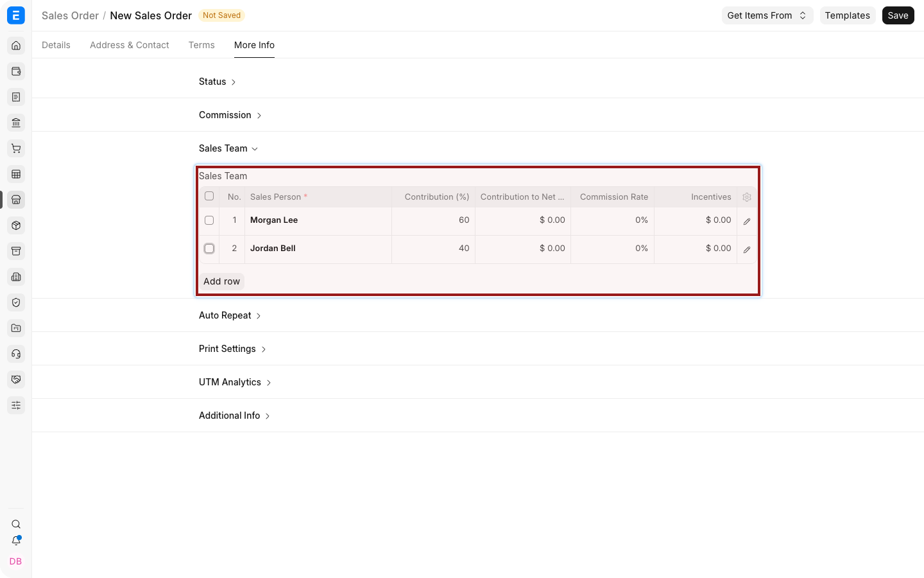This screenshot has width=924, height=578.
Task: Check the Morgan Lee row checkbox
Action: pos(209,220)
